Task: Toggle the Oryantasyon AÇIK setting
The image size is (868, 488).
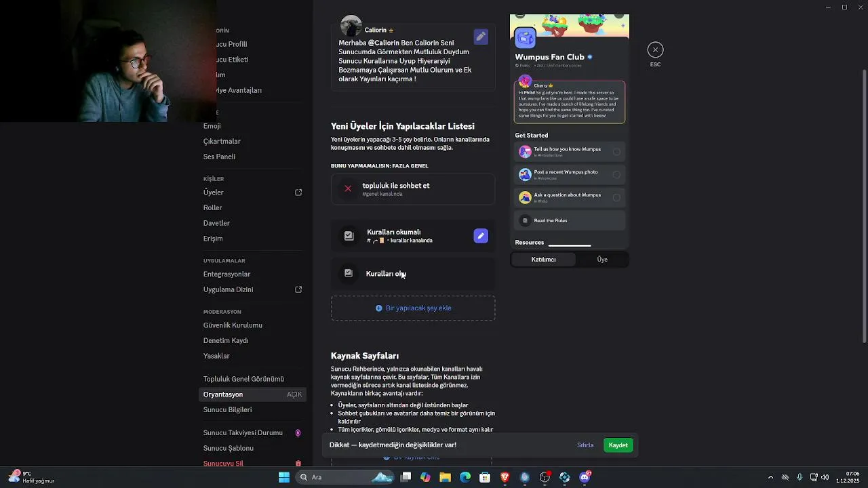Action: tap(294, 394)
